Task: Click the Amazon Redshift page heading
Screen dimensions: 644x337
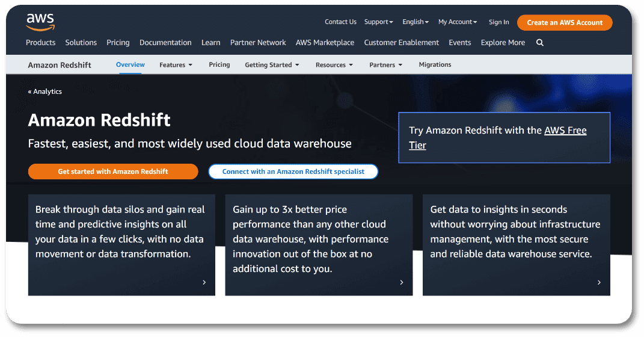Action: coord(99,120)
